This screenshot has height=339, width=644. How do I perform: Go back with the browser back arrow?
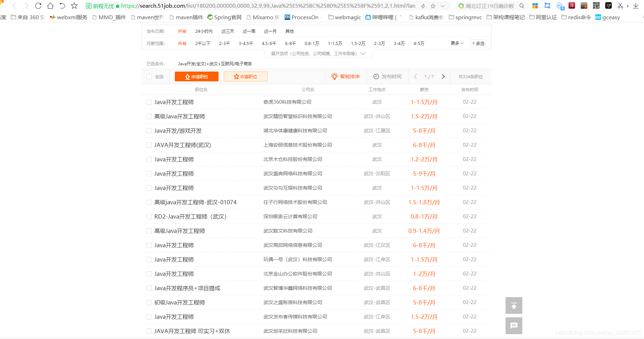coord(14,6)
